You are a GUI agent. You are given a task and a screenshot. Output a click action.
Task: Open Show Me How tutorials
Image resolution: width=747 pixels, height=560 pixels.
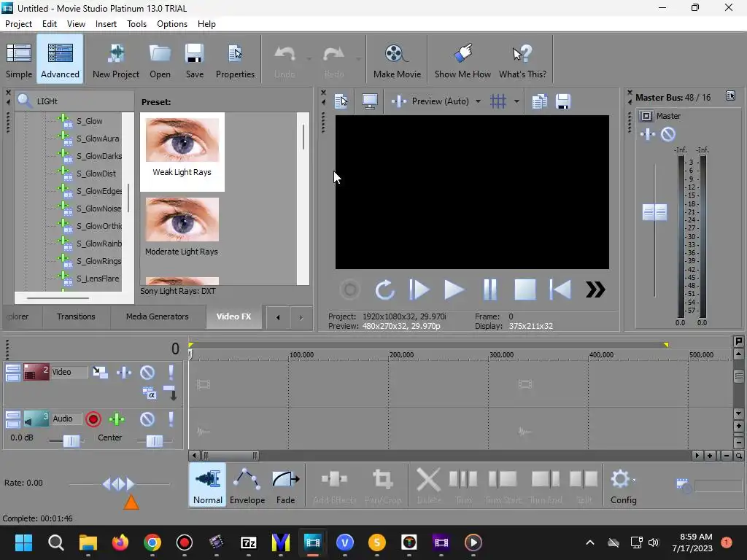pos(462,60)
